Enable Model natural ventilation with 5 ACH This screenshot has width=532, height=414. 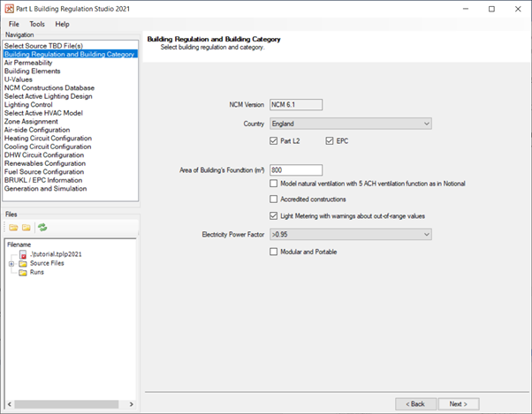273,184
